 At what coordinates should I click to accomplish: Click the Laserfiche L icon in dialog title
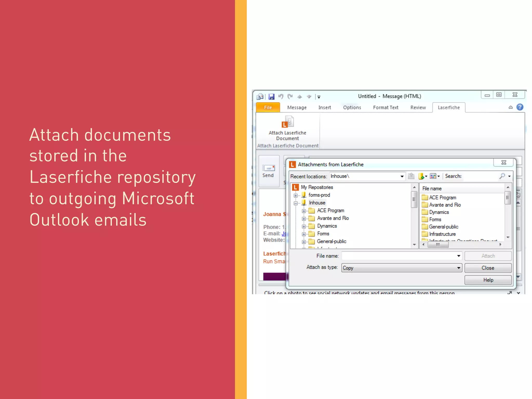tap(292, 164)
